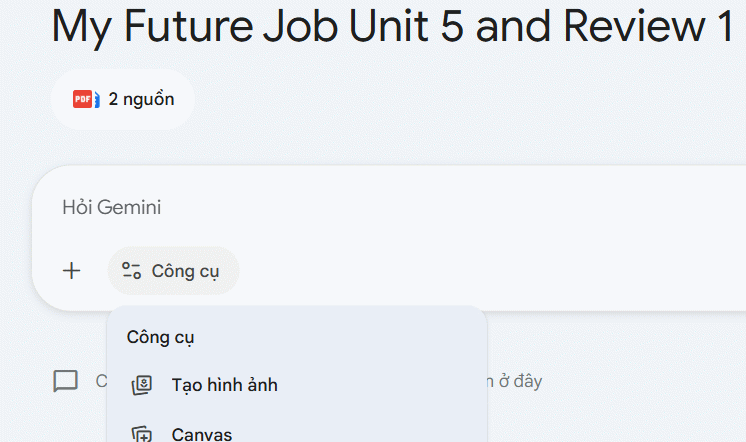Click the plus icon to add files

tap(72, 271)
